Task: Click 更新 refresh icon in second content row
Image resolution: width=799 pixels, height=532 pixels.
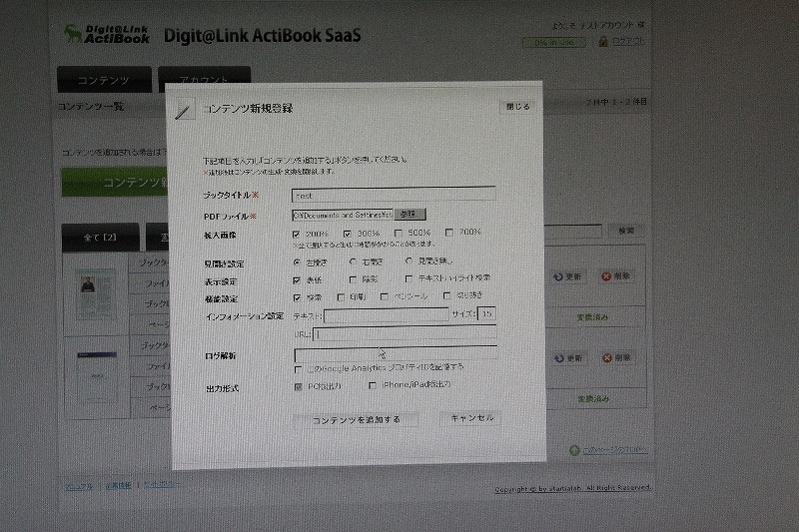Action: point(559,358)
